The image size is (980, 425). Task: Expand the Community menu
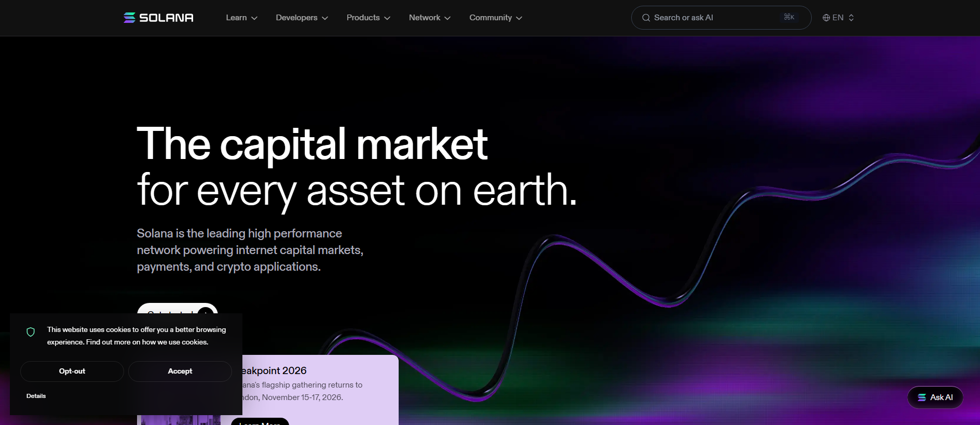coord(496,18)
